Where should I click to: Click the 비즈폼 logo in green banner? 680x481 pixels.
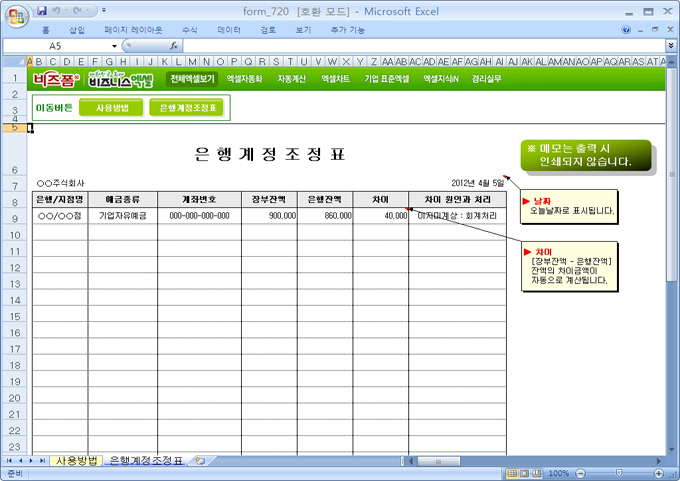click(49, 78)
